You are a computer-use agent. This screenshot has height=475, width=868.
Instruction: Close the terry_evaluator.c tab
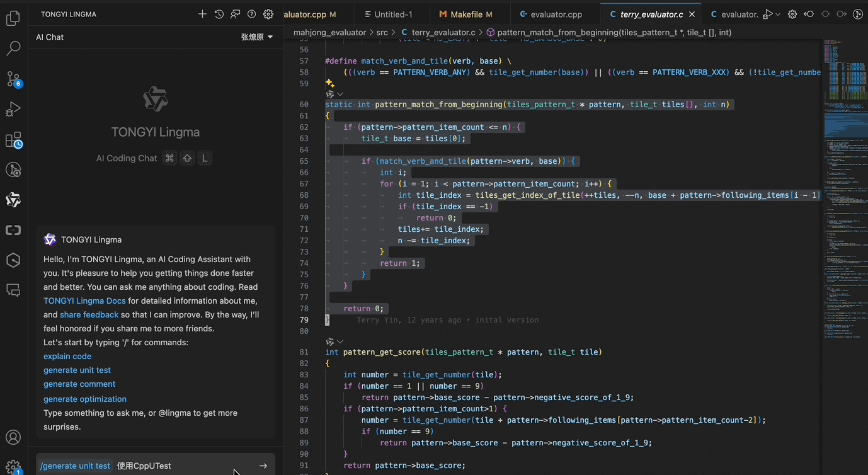692,14
